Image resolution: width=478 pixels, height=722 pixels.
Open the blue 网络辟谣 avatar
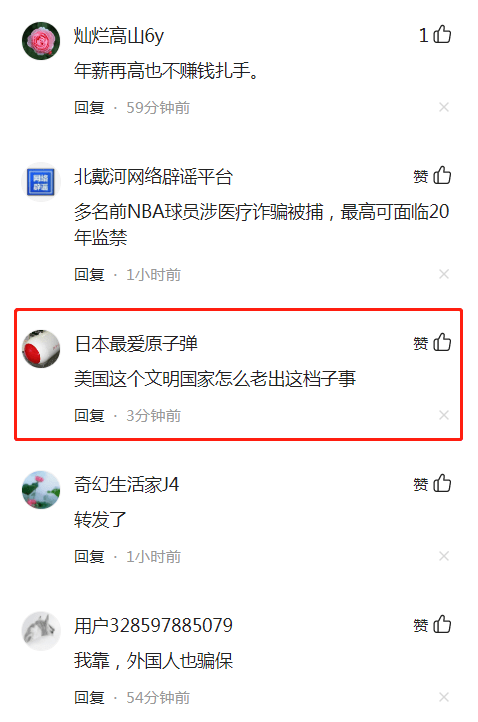click(x=41, y=181)
